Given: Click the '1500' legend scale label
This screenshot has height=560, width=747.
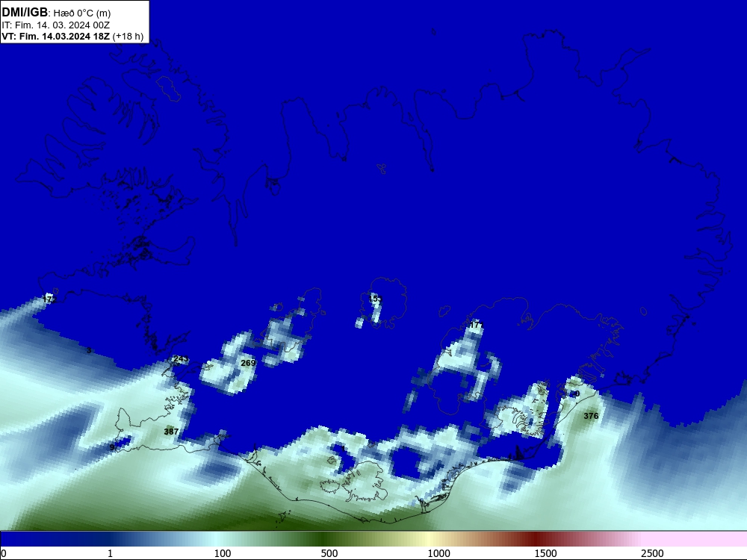Looking at the screenshot, I should coord(545,553).
